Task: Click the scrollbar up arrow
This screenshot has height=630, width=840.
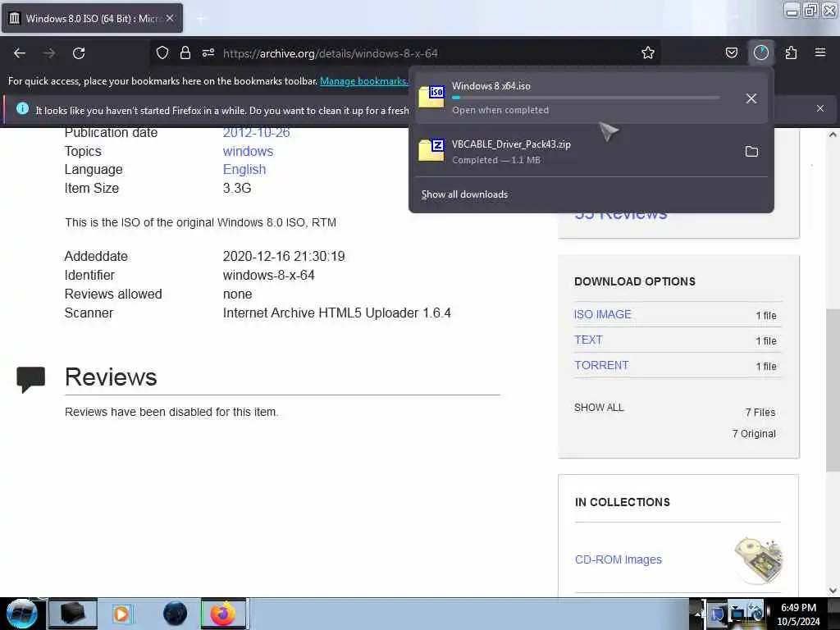Action: [x=833, y=135]
